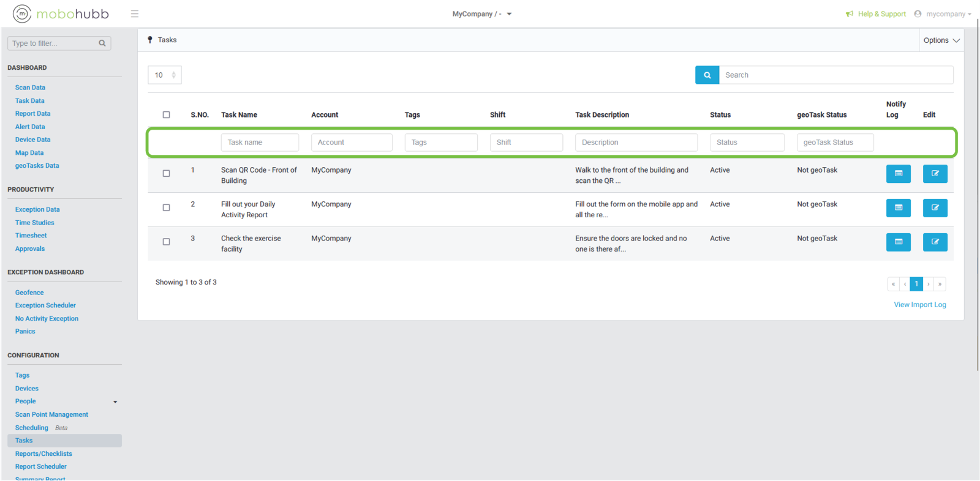The width and height of the screenshot is (980, 481).
Task: Click the hamburger menu icon beside logo
Action: [135, 14]
